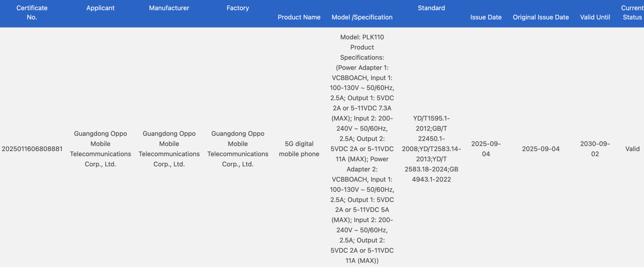Click the Standard column header
Viewport: 644px width, 267px height.
431,8
